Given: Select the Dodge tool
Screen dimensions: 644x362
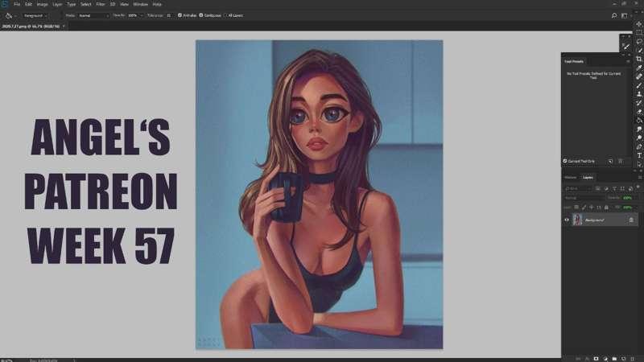Looking at the screenshot, I should [639, 138].
